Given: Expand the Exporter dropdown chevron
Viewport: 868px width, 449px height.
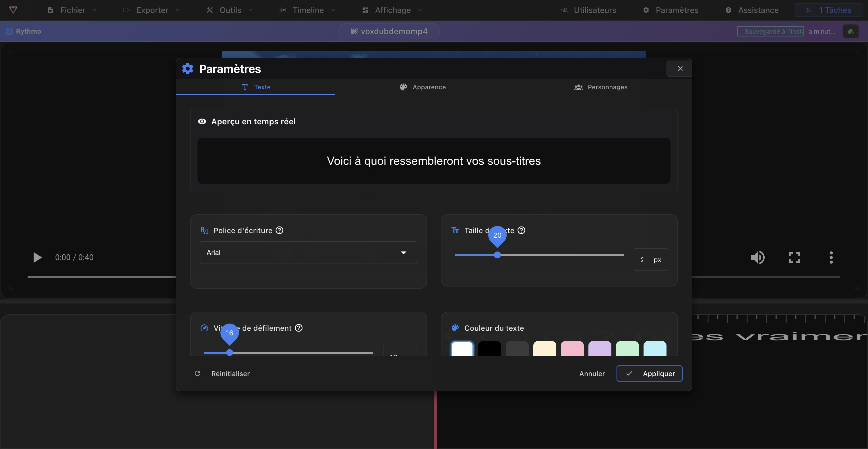Looking at the screenshot, I should 178,10.
